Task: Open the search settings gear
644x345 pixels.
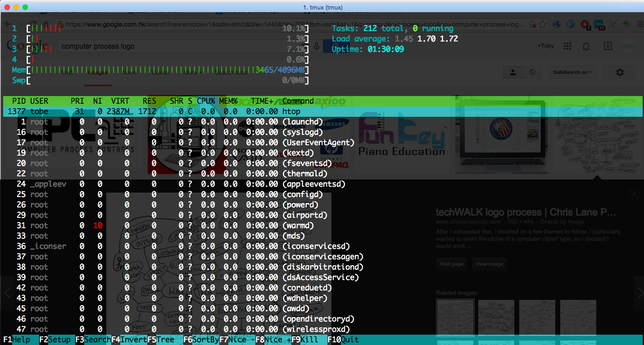Action: click(620, 72)
